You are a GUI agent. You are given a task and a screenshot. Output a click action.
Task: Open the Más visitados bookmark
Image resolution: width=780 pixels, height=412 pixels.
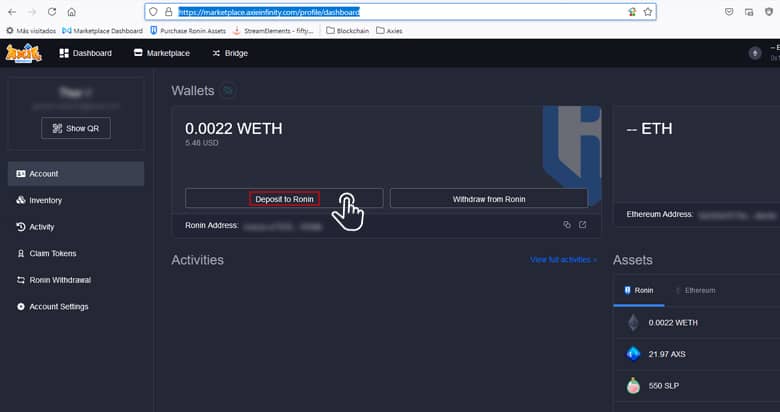(31, 31)
